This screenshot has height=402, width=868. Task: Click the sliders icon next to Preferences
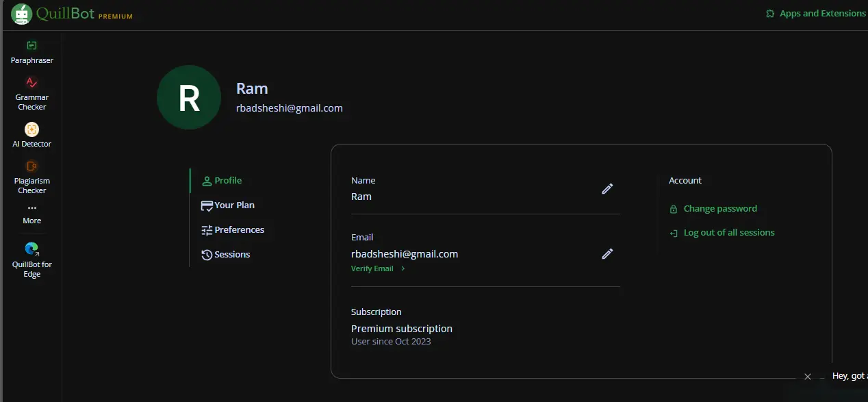click(207, 230)
